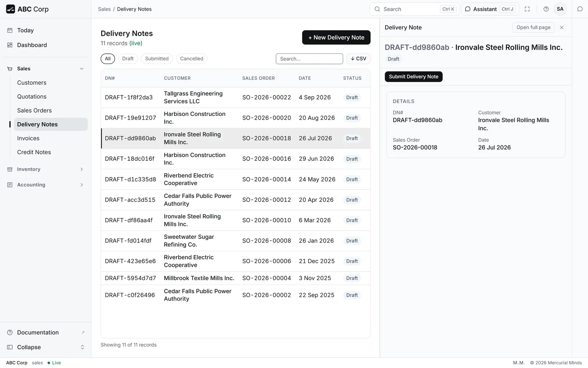
Task: Click SO-2026-00014 sales order cell
Action: (x=266, y=179)
